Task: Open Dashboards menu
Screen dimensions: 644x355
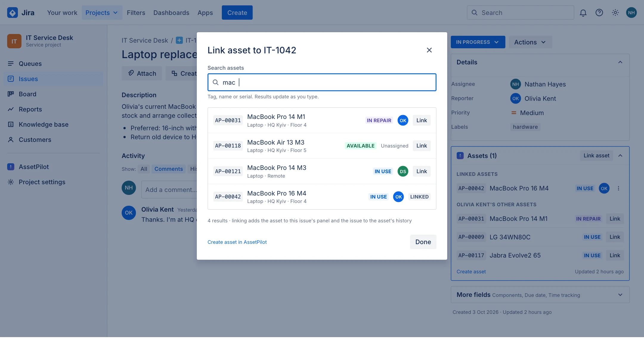Action: click(x=171, y=13)
